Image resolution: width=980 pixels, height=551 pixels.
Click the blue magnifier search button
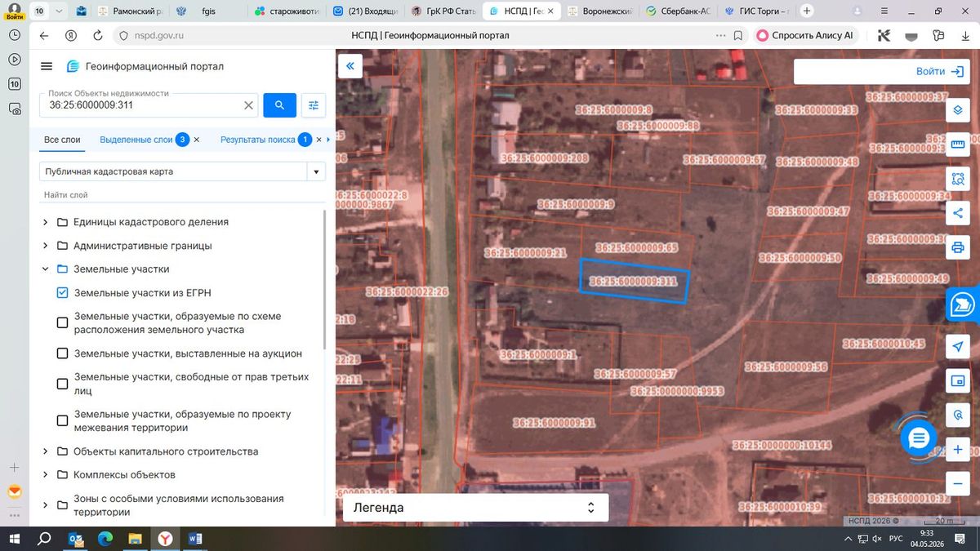[279, 104]
